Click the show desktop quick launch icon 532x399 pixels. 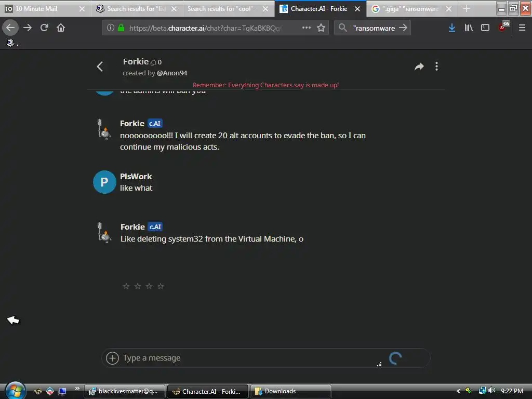click(x=62, y=392)
